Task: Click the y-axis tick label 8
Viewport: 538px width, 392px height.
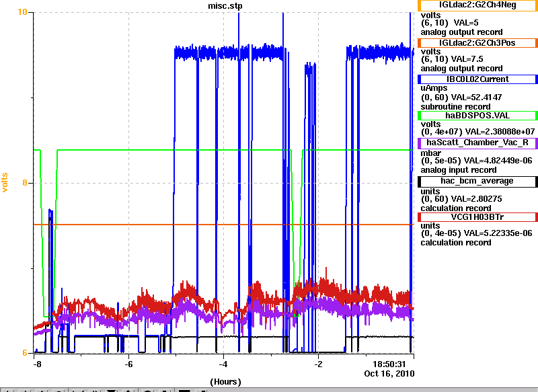Action: coord(25,183)
